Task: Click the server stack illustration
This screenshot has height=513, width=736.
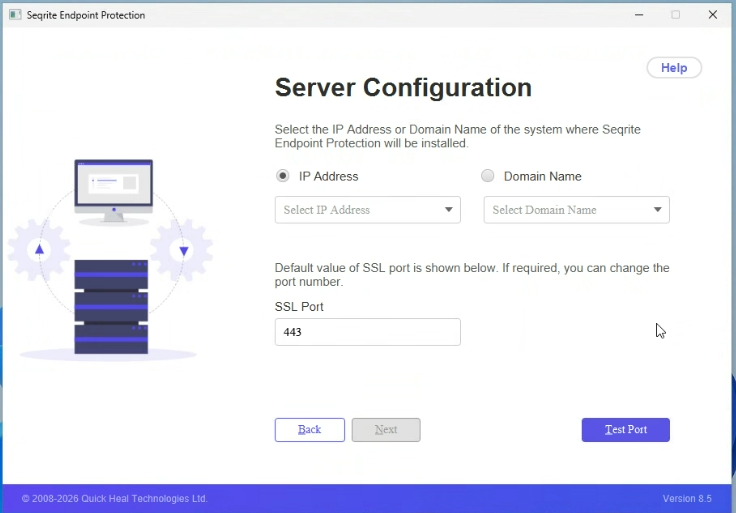Action: [x=111, y=306]
